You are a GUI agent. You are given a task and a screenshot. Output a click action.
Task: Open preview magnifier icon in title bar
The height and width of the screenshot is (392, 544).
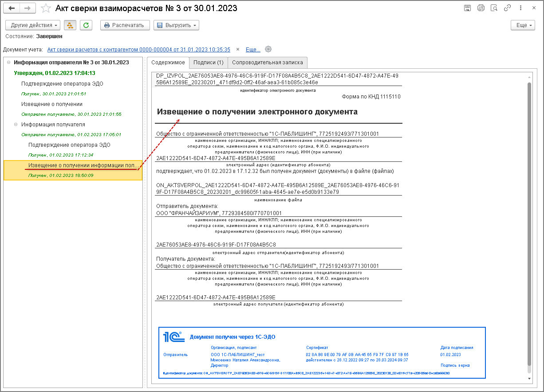(x=494, y=8)
